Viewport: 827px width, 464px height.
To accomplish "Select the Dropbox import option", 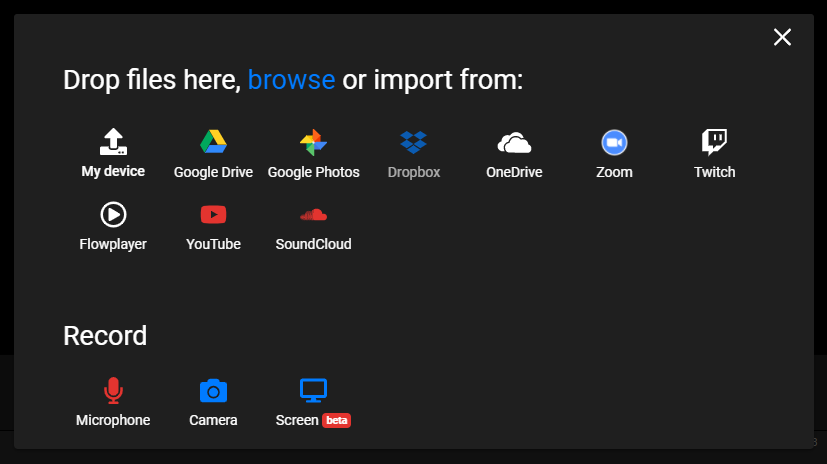I will tap(414, 153).
